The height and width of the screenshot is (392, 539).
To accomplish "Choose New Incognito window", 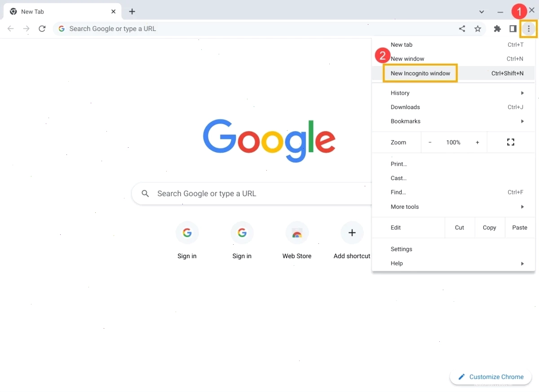I will 454,73.
